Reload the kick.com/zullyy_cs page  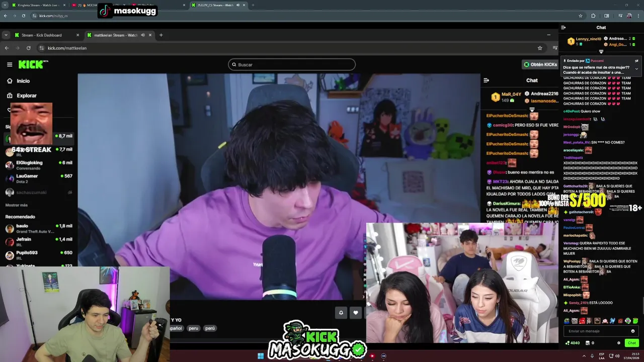[23, 16]
